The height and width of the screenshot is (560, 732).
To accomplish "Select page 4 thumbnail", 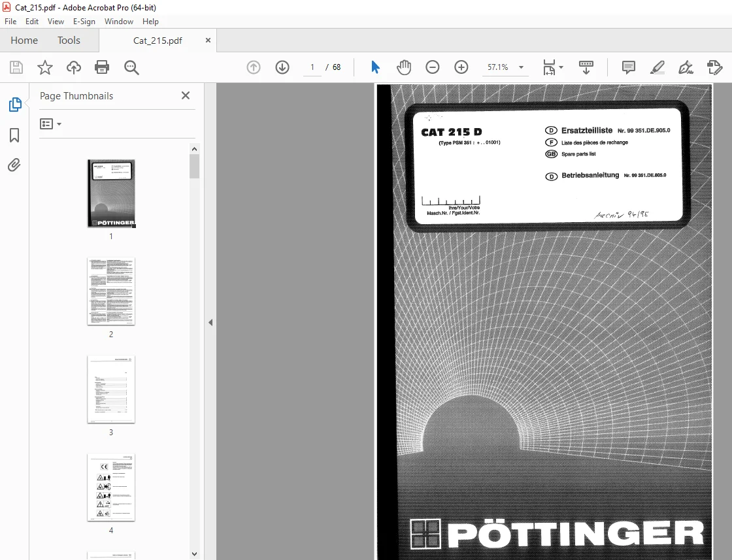I will click(x=111, y=487).
